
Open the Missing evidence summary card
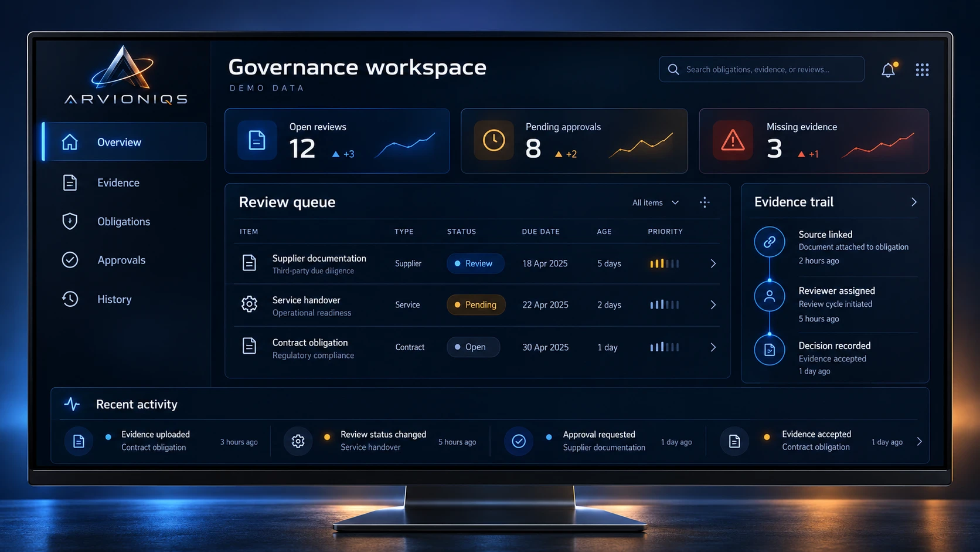814,141
